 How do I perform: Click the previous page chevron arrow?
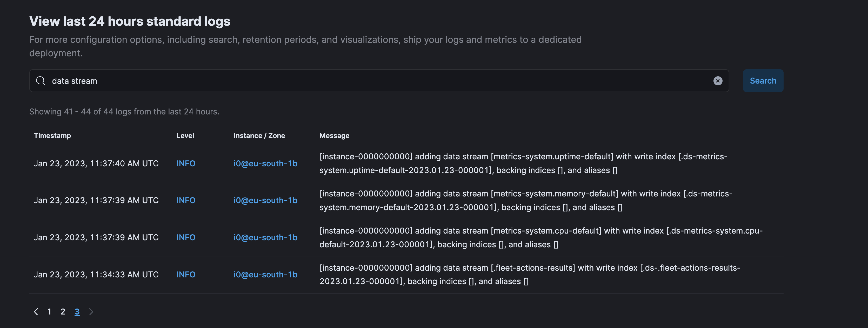tap(36, 311)
